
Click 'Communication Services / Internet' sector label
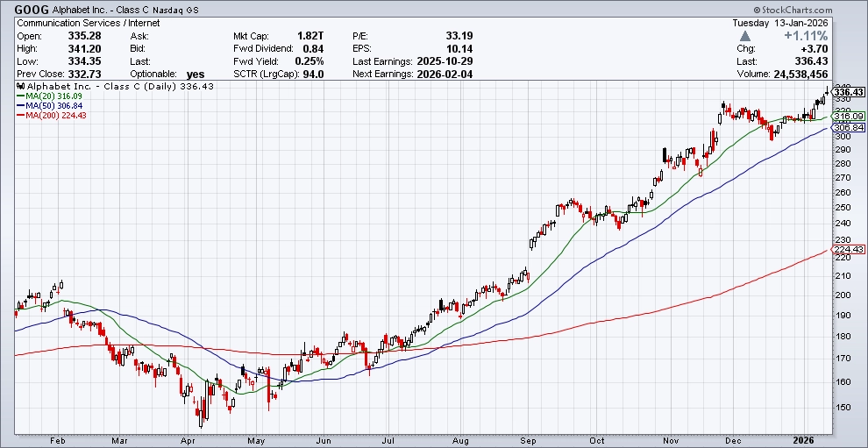[89, 24]
